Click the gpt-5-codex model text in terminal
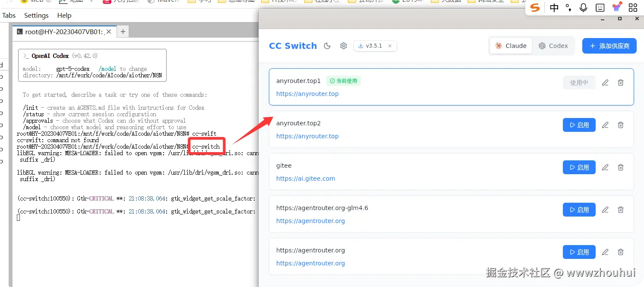The width and height of the screenshot is (644, 287). pyautogui.click(x=73, y=69)
